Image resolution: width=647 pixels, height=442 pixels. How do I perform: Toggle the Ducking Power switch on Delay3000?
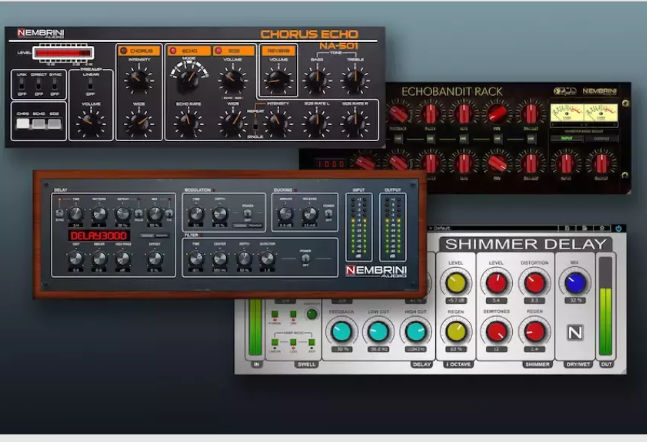click(x=328, y=213)
